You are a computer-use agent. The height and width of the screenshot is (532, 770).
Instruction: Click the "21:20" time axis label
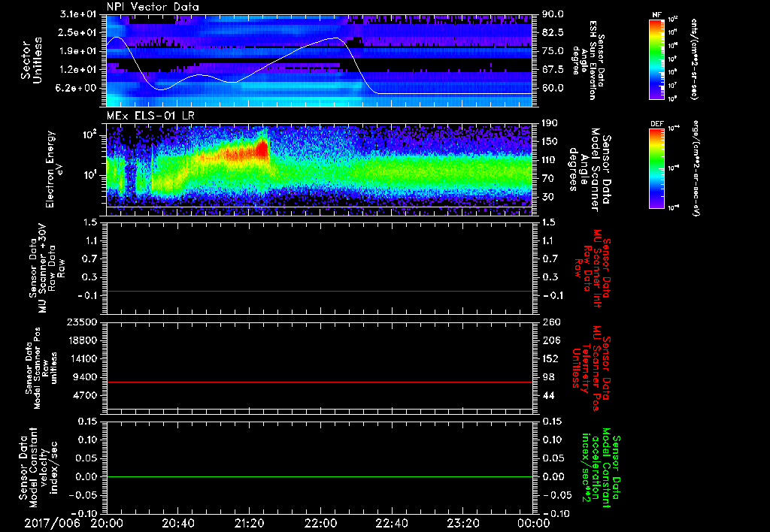point(249,524)
